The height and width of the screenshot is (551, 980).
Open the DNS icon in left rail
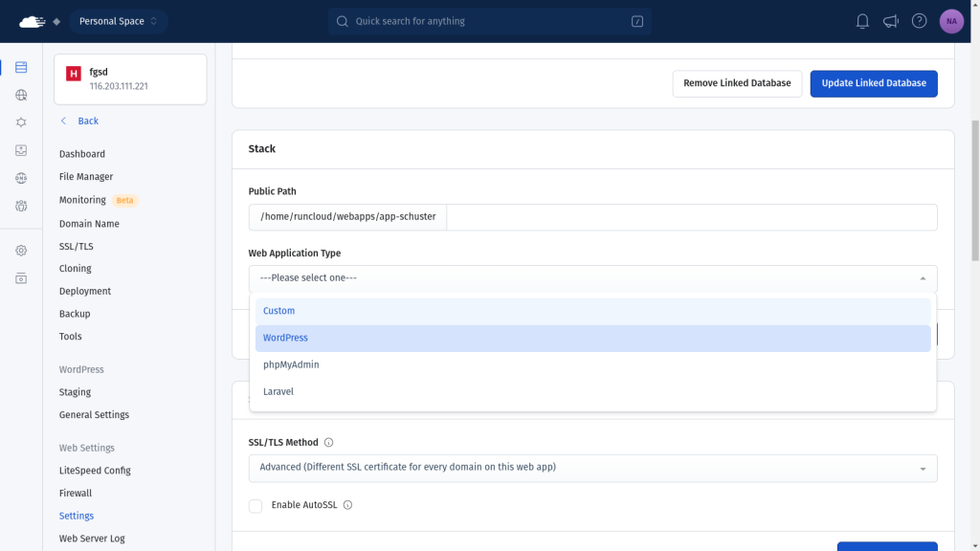pyautogui.click(x=21, y=178)
